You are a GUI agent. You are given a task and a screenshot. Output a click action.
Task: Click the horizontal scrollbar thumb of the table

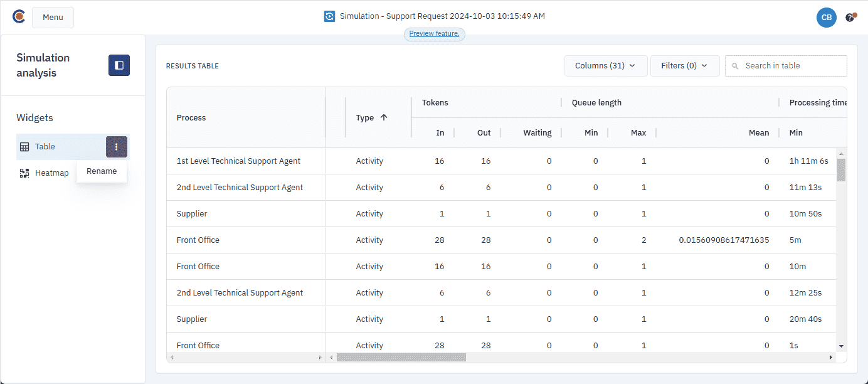point(401,358)
